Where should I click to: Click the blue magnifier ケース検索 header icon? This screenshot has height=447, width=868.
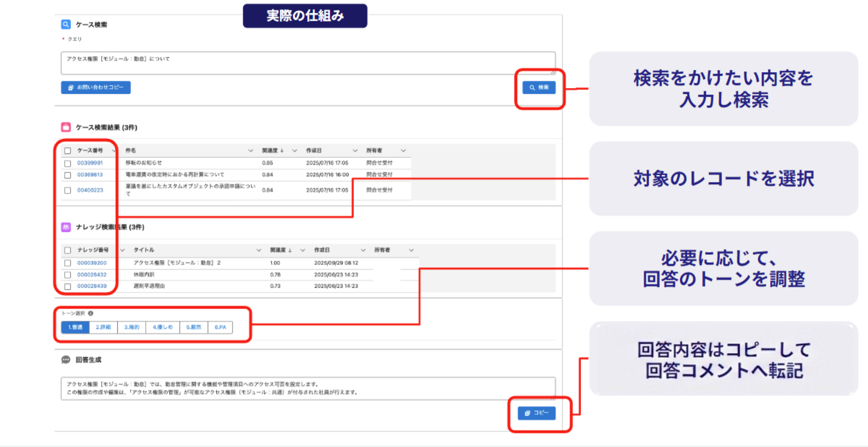tap(66, 24)
